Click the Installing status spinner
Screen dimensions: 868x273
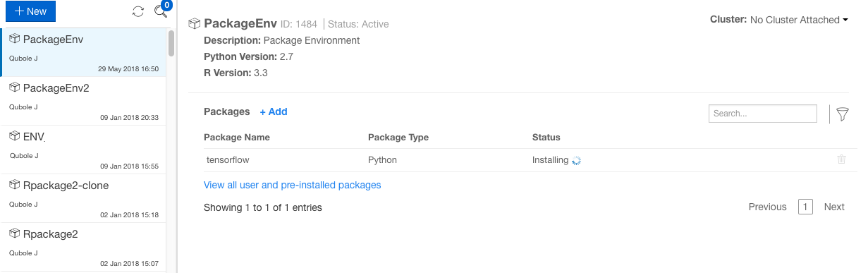coord(576,160)
